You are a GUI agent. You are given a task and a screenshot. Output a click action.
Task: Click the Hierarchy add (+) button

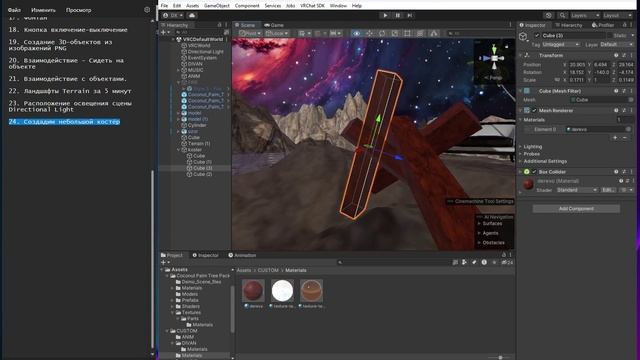[164, 32]
